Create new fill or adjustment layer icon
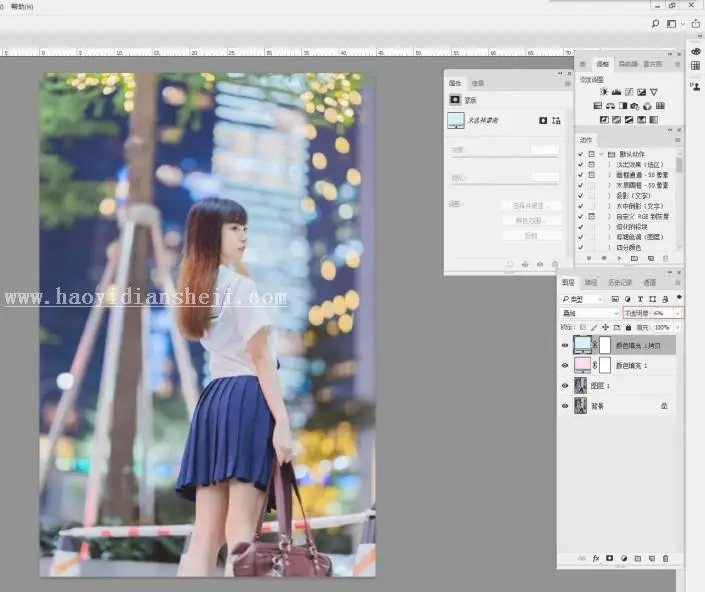 [624, 558]
